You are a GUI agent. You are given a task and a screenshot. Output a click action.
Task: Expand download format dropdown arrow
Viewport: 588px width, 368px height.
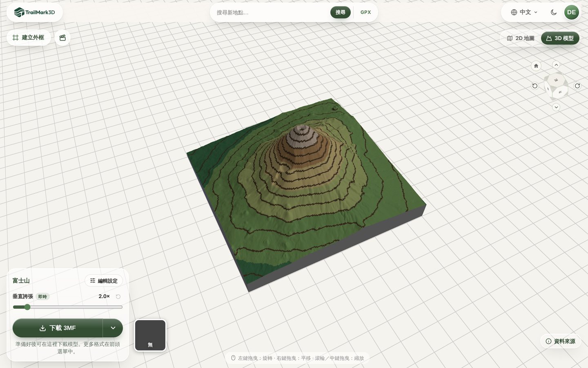(x=113, y=328)
